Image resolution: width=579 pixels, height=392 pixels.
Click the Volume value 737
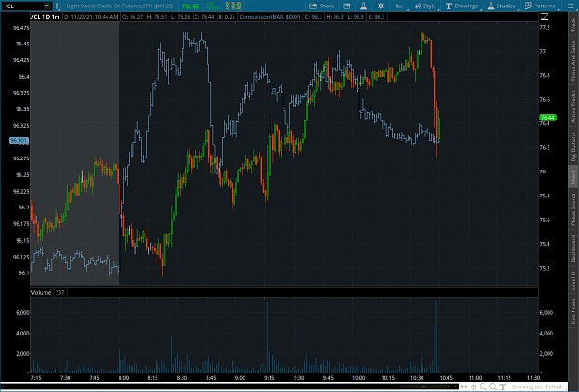click(x=60, y=293)
